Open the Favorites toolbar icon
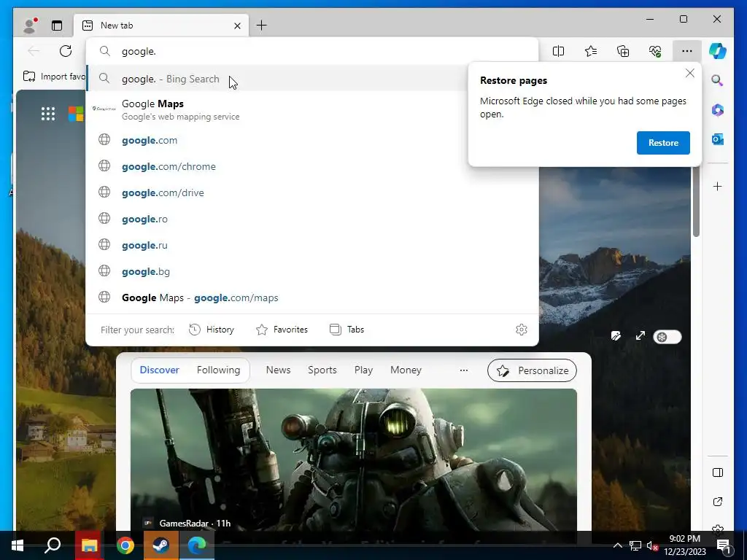The image size is (747, 560). click(591, 51)
